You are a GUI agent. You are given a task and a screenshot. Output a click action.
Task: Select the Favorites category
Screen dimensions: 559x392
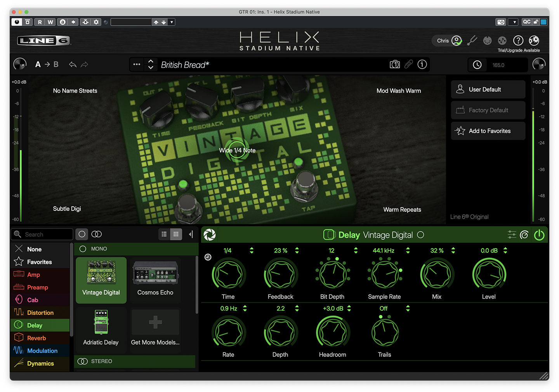(x=40, y=262)
